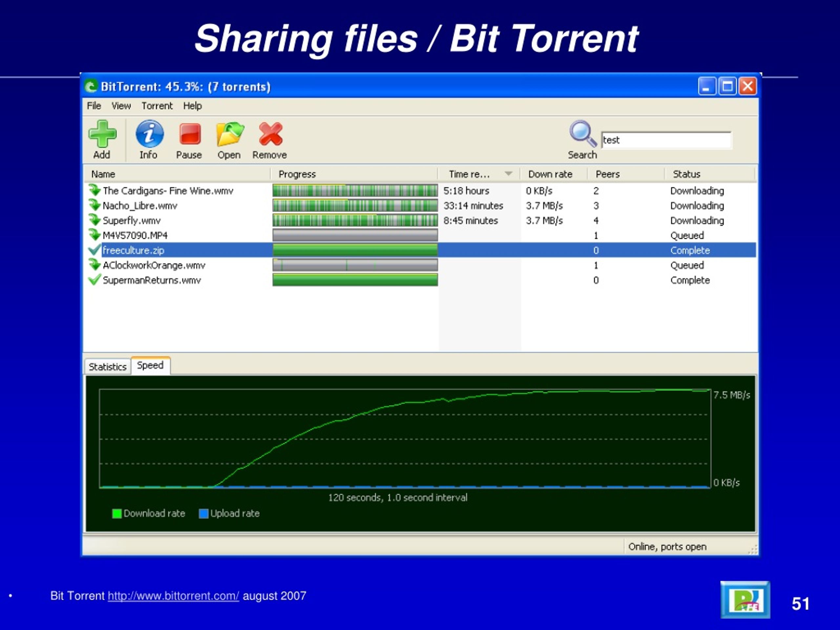Click download arrow icon beside AClockworkOrange.wmv
Viewport: 840px width, 630px height.
click(94, 265)
